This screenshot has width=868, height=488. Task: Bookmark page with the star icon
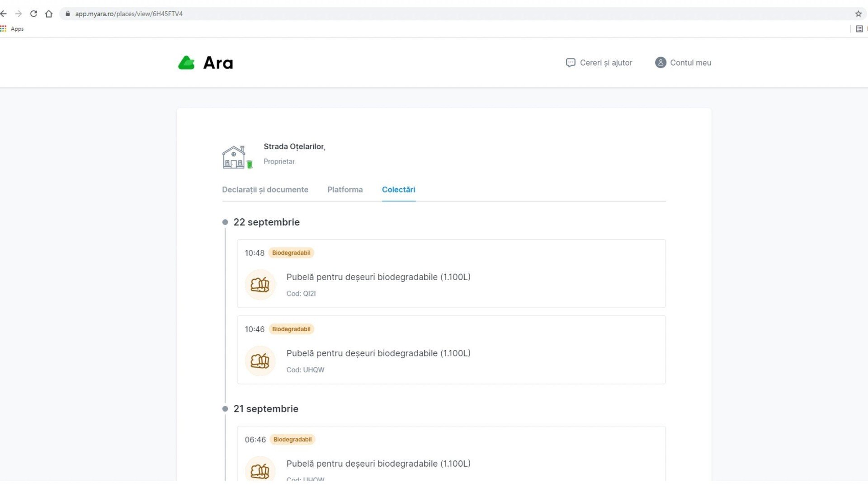pos(858,14)
